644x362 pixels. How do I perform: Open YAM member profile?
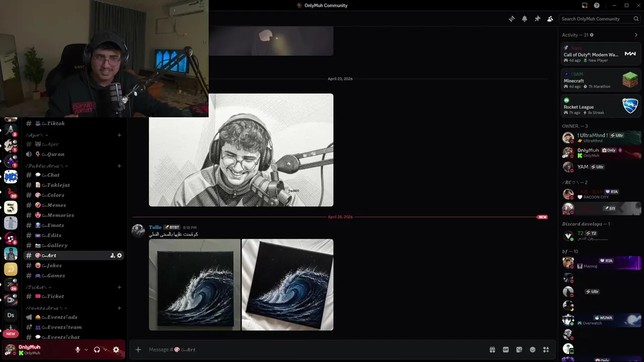[601, 166]
